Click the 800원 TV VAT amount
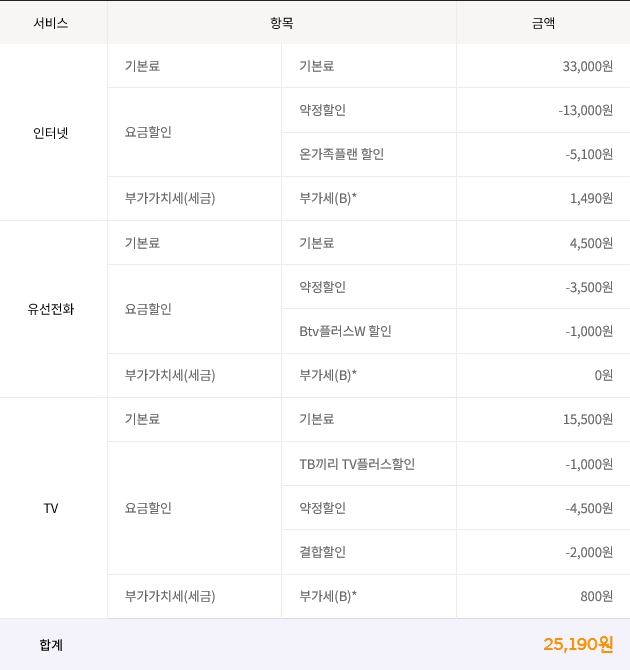This screenshot has height=670, width=630. (596, 596)
